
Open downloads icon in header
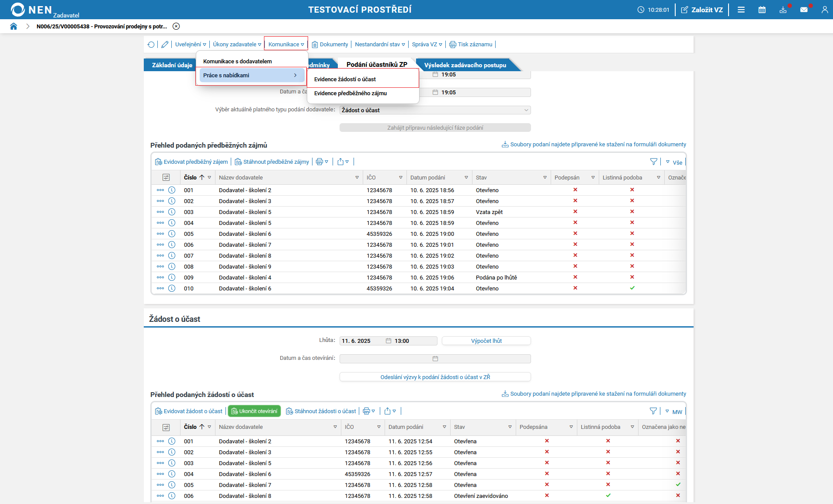[783, 10]
